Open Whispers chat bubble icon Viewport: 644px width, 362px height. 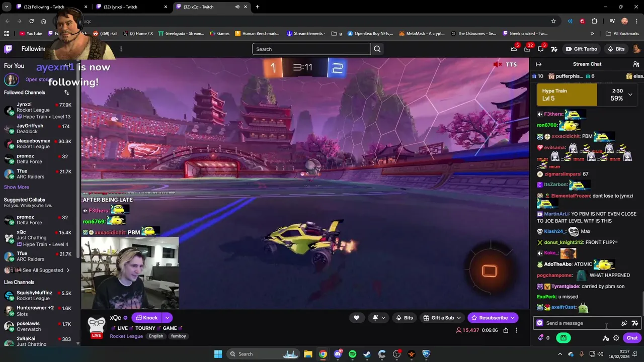[x=541, y=49]
